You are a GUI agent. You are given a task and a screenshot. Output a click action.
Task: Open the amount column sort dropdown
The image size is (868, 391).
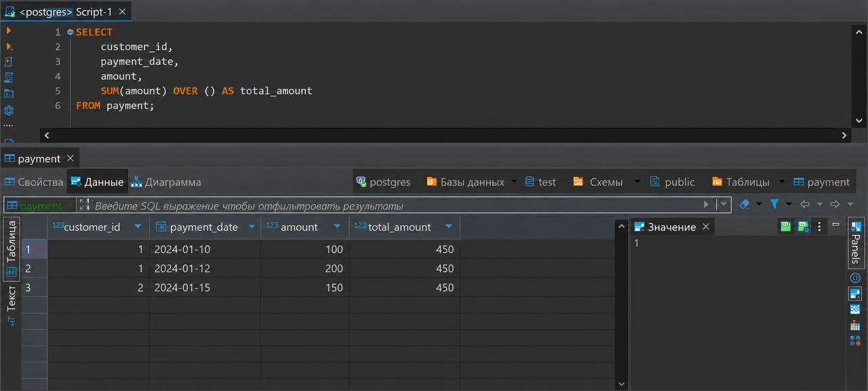click(x=337, y=227)
